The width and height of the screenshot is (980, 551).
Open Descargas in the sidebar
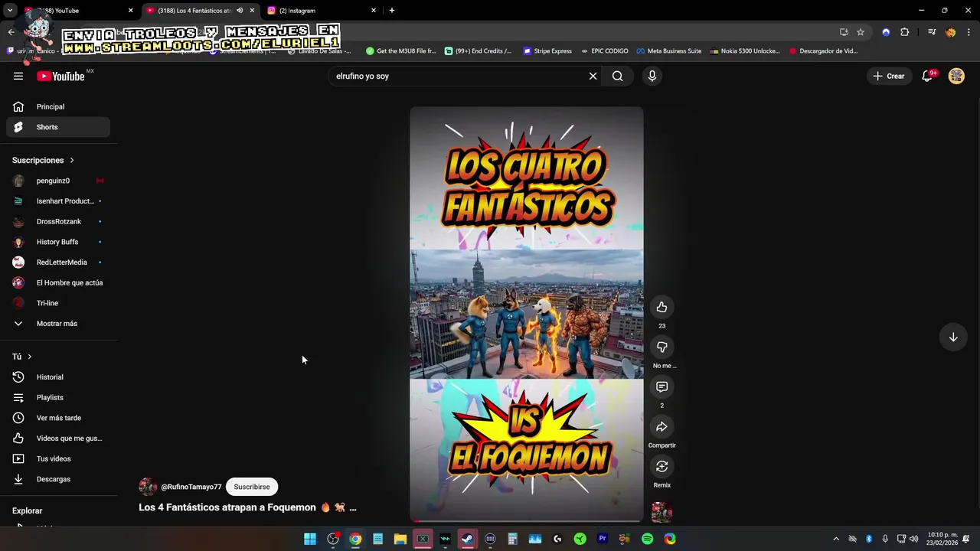[58, 479]
